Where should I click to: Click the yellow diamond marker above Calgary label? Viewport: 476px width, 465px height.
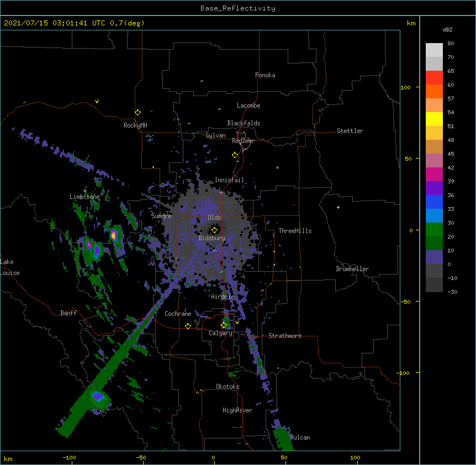click(224, 325)
